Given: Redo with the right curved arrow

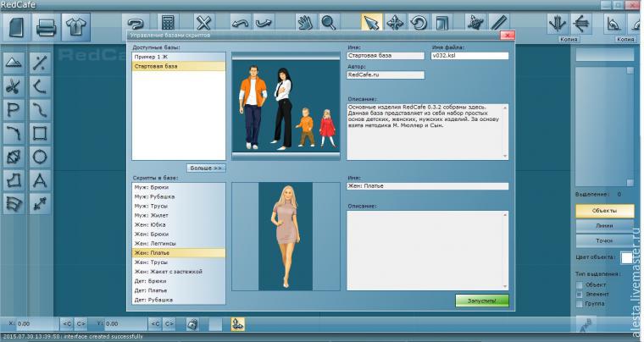Looking at the screenshot, I should click(264, 23).
